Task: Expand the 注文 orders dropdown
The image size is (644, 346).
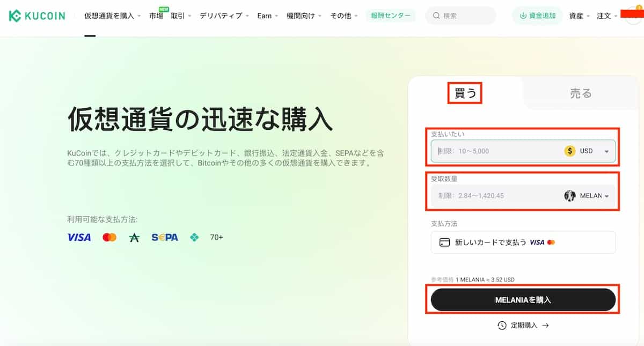Action: click(608, 16)
